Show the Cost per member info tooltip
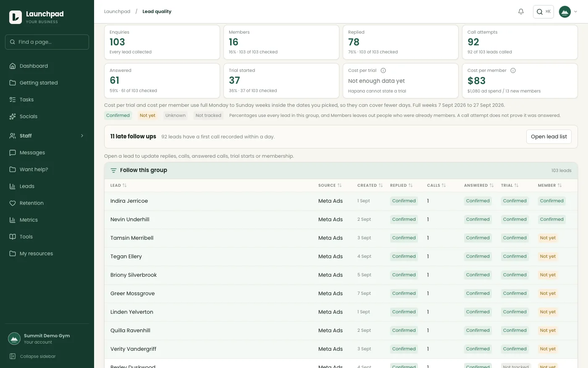The height and width of the screenshot is (368, 588). pos(513,71)
